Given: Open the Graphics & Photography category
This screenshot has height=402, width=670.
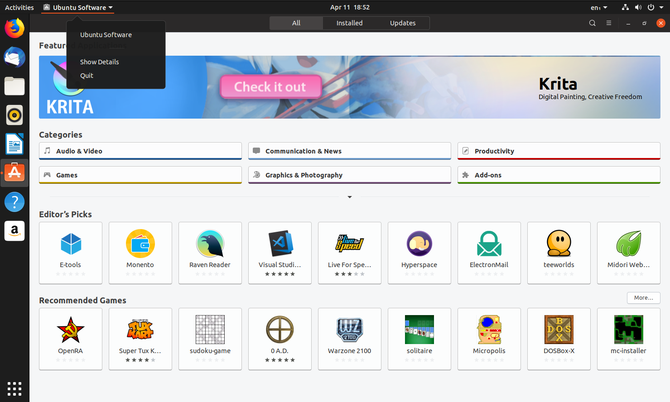Looking at the screenshot, I should pyautogui.click(x=350, y=175).
